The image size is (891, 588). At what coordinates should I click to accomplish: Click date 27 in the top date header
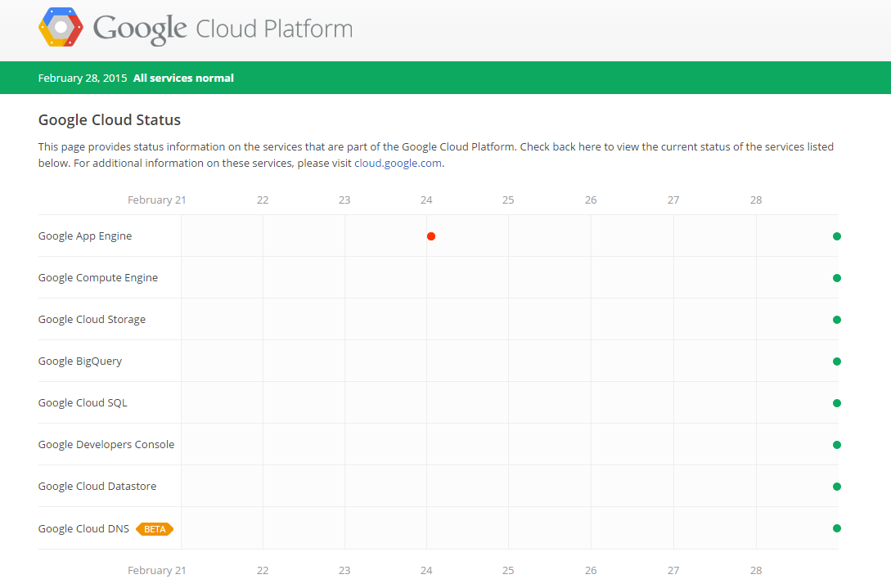[x=673, y=200]
